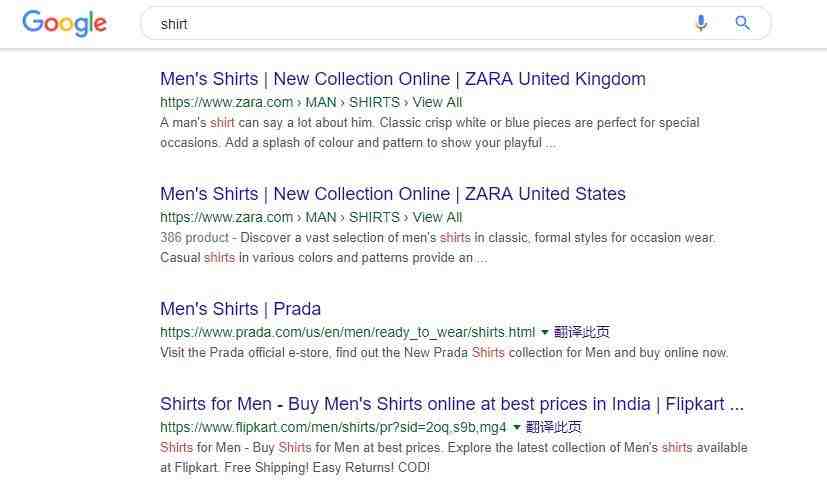
Task: Start voice search with microphone icon
Action: tap(701, 23)
